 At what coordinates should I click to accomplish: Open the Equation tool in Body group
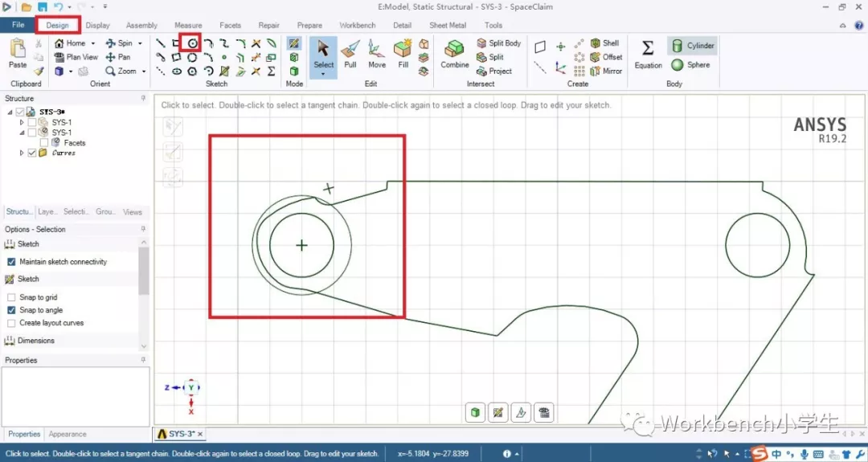[648, 54]
